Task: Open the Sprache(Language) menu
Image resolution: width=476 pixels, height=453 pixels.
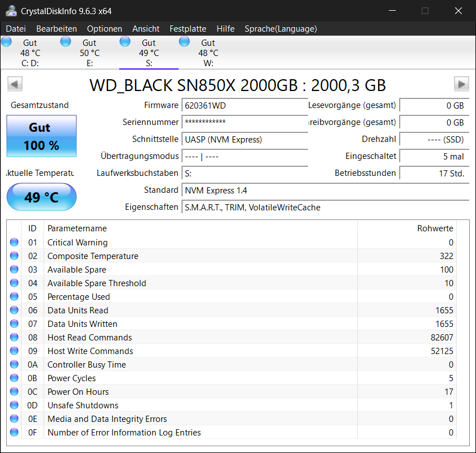Action: (281, 29)
